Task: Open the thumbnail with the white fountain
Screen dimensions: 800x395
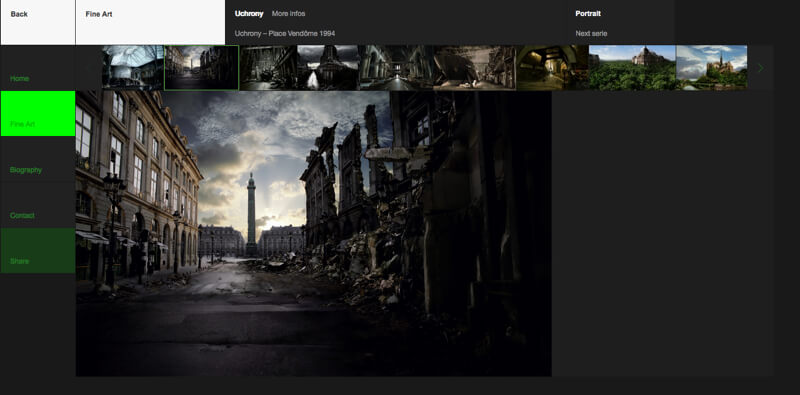Action: coord(328,68)
